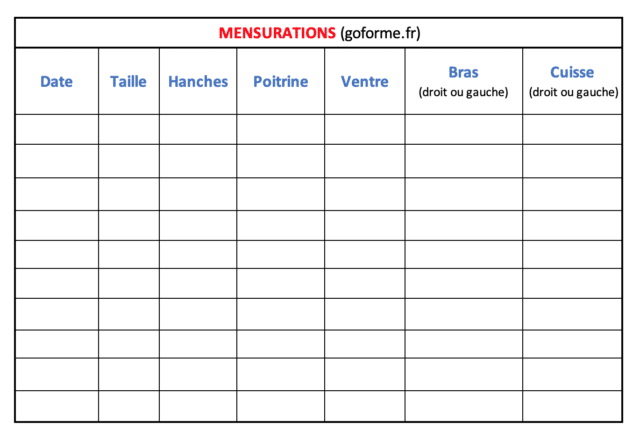Select the Taille column header
640x436 pixels.
(128, 82)
